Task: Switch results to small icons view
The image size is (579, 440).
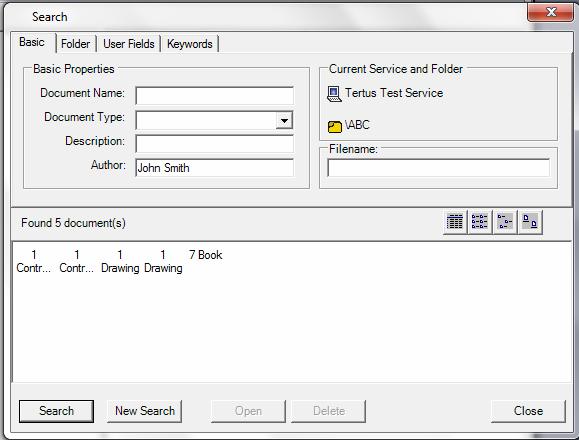Action: (x=505, y=222)
